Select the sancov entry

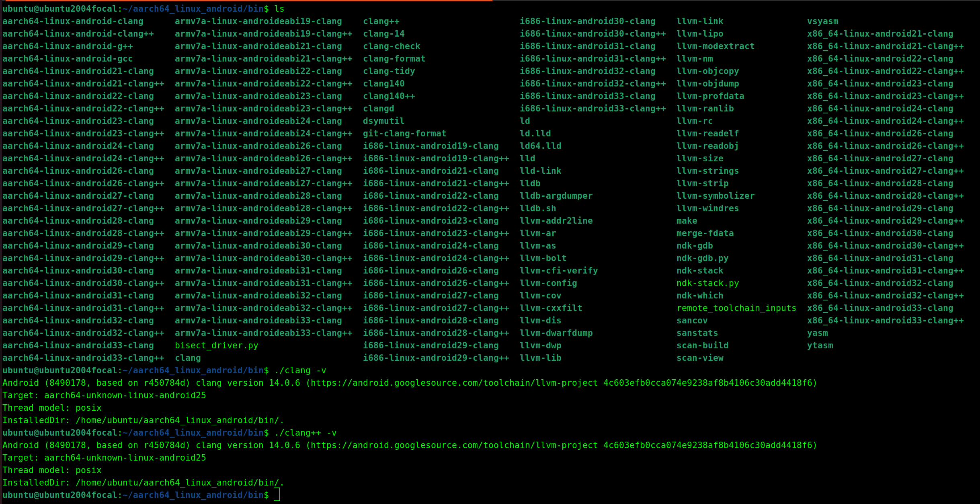click(x=692, y=321)
